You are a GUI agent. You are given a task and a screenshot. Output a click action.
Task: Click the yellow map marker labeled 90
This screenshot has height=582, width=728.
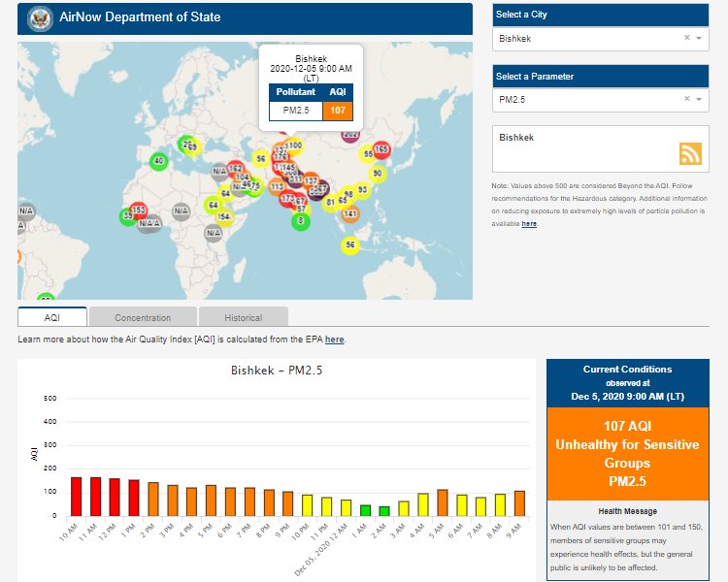378,174
